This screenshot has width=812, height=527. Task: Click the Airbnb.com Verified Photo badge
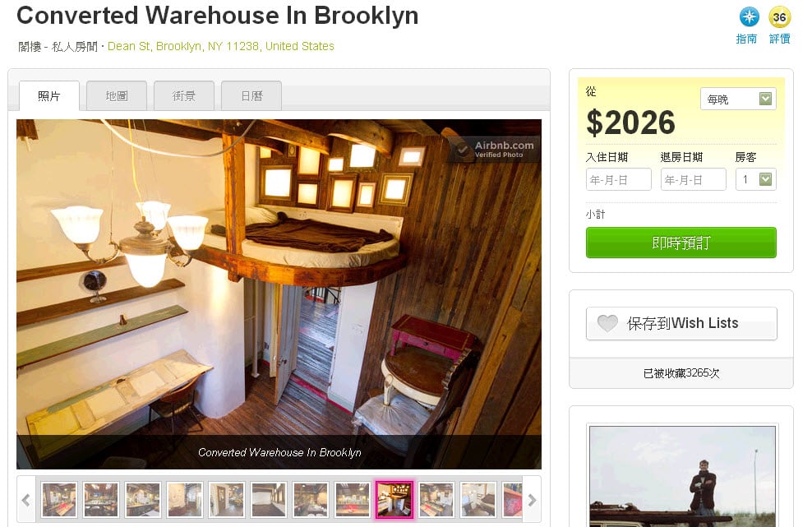(x=494, y=150)
